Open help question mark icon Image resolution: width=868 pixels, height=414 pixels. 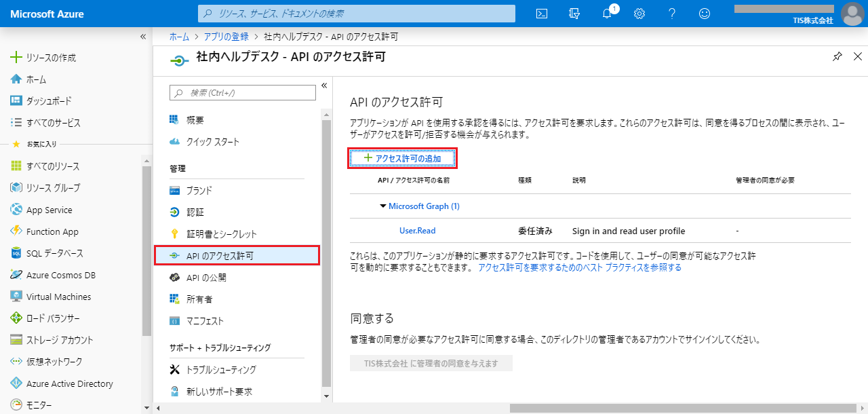[x=672, y=14]
